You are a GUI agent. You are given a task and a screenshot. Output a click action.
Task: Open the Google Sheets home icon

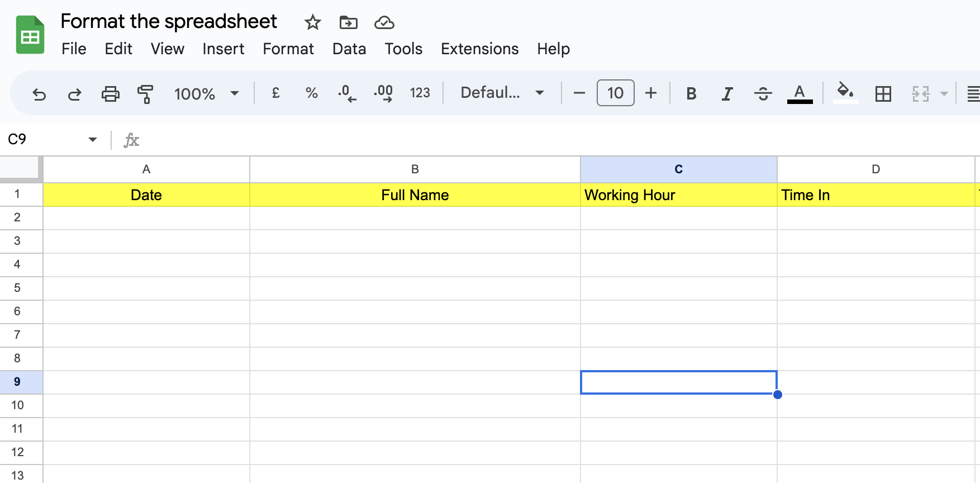30,35
